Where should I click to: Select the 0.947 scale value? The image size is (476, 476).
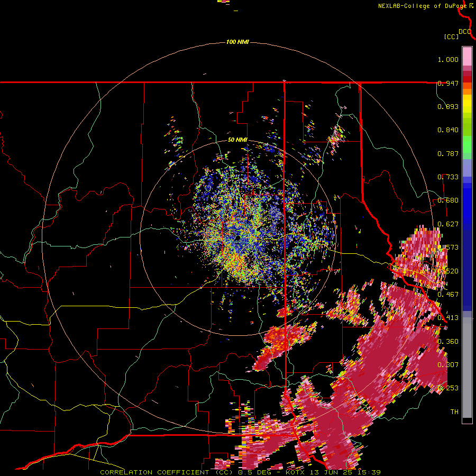448,83
